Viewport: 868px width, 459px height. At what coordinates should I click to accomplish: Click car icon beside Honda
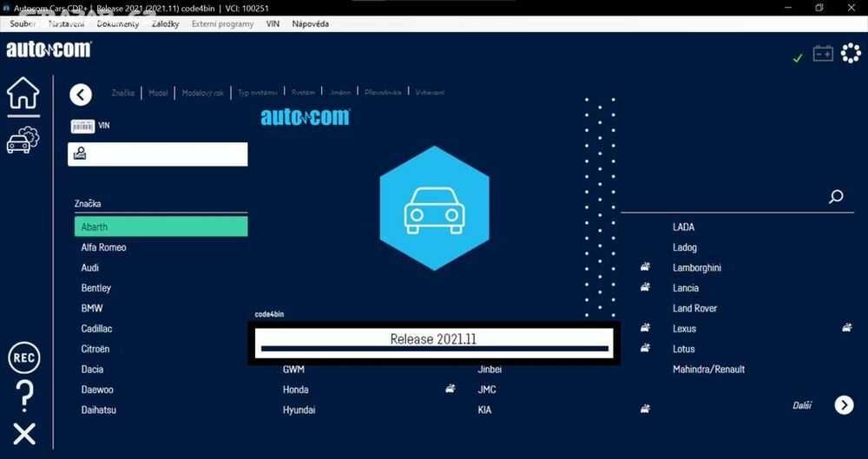pos(450,390)
